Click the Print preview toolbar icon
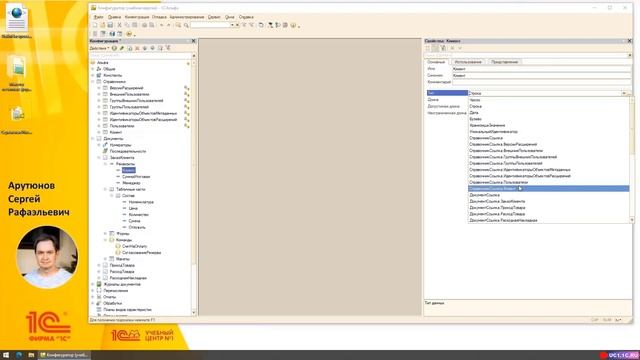Viewport: 640px width, 360px height. click(x=151, y=25)
